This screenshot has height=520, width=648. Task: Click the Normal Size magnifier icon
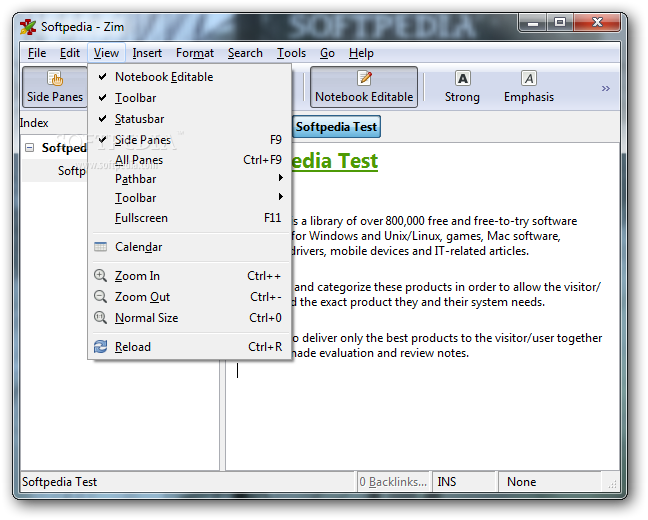click(100, 317)
